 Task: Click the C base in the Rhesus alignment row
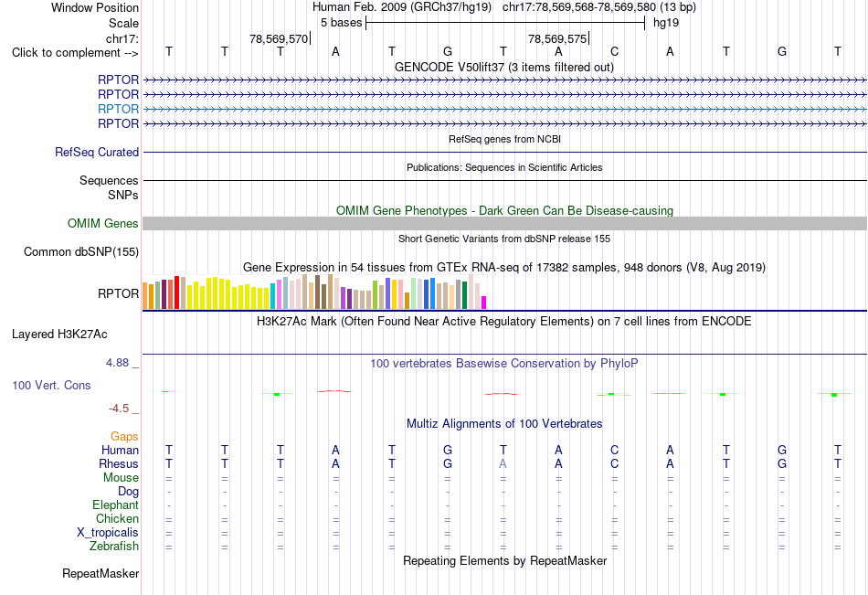[615, 463]
